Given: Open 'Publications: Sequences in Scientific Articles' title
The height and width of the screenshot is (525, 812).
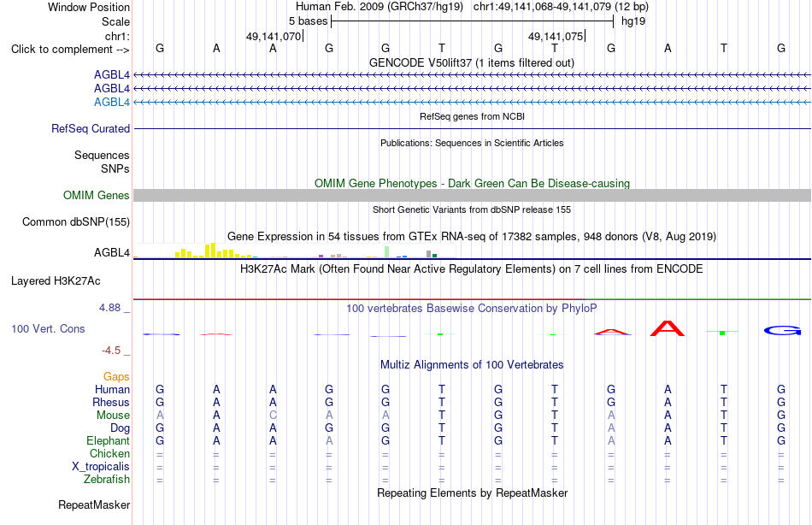Looking at the screenshot, I should 472,143.
